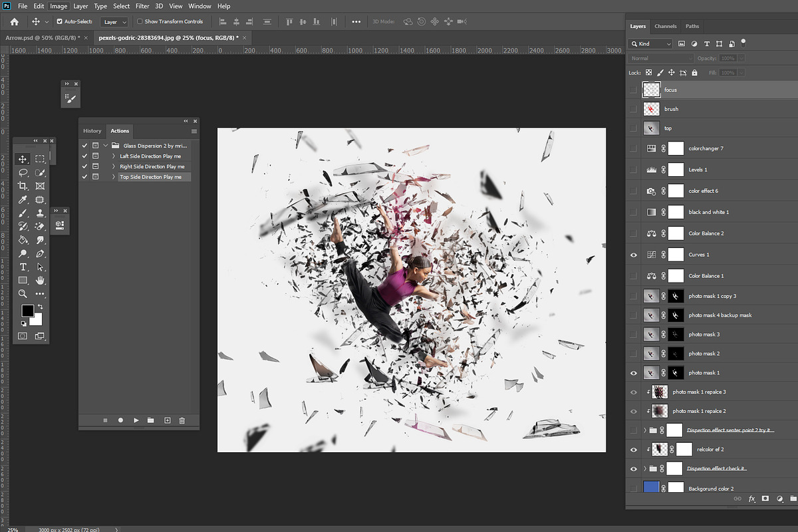Expand the Dispertion effect check it group
The image size is (798, 532).
coord(645,469)
